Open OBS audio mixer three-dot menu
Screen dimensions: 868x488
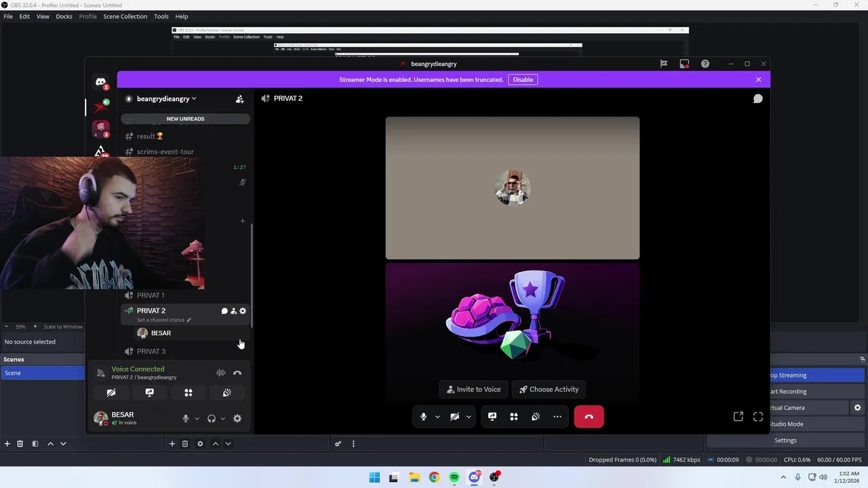pos(353,444)
